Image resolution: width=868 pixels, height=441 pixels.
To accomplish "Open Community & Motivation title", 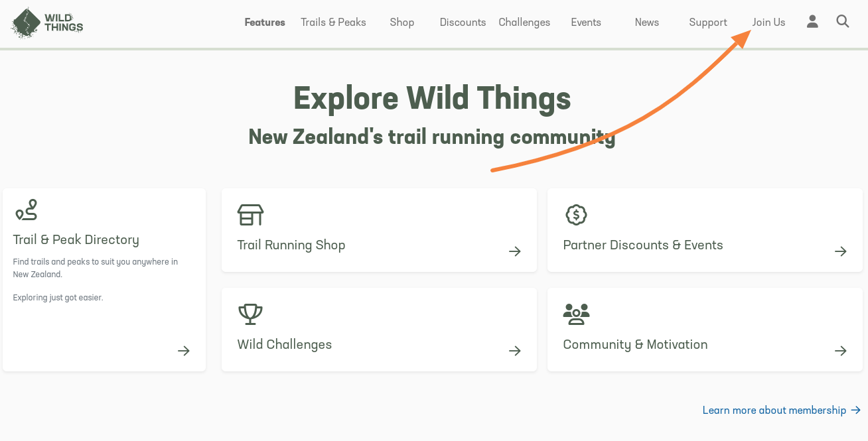I will click(x=636, y=345).
